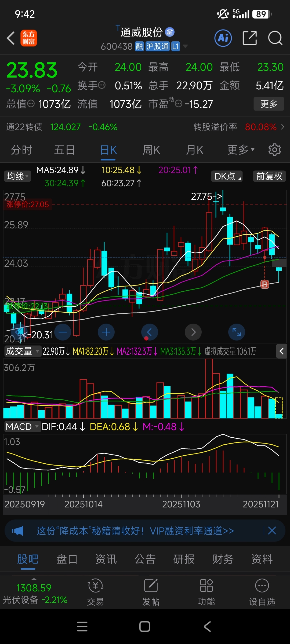Open 财务 tab
This screenshot has width=290, height=644.
223,559
